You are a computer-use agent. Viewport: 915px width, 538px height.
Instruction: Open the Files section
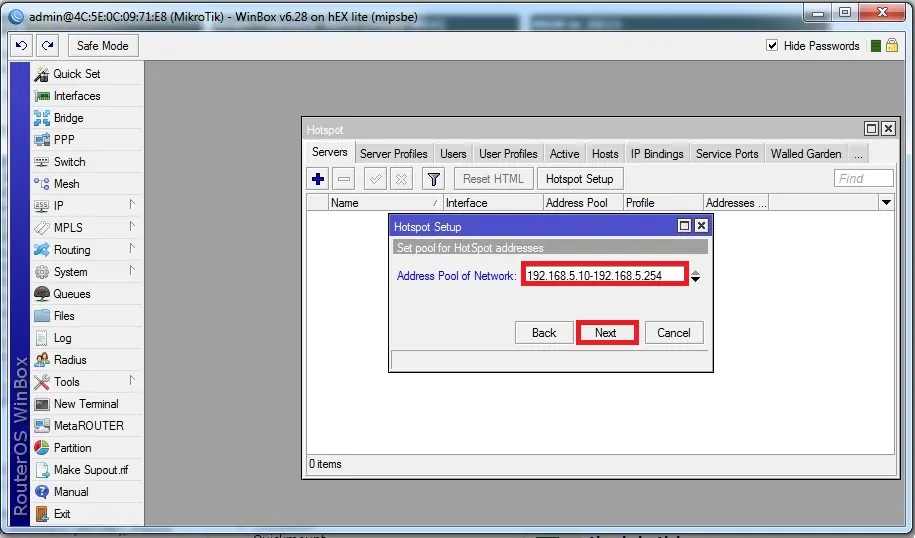click(x=86, y=316)
